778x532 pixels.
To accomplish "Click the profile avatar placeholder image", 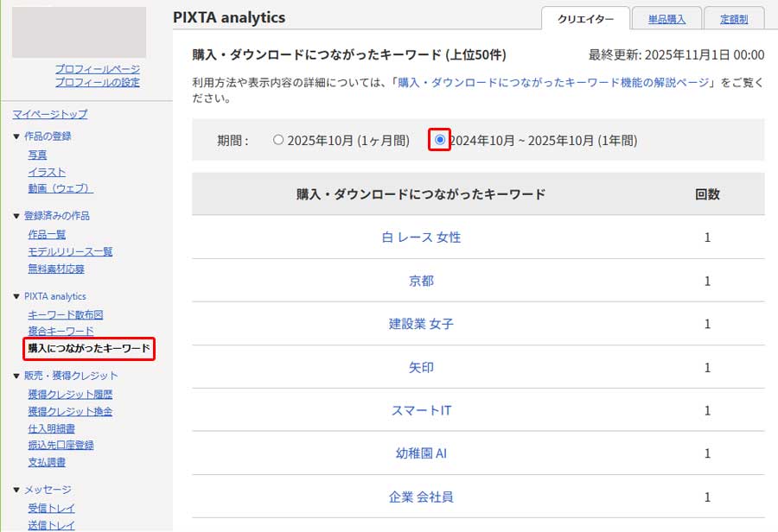I will tap(79, 33).
